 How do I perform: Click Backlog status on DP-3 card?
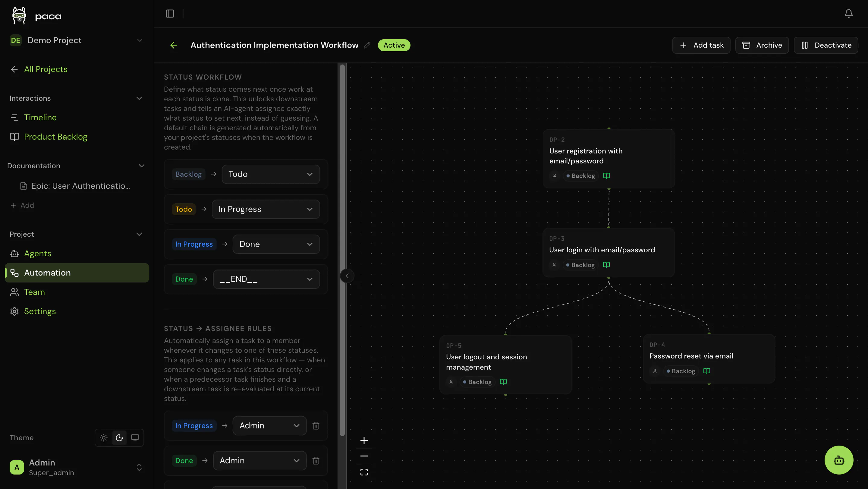tap(580, 265)
